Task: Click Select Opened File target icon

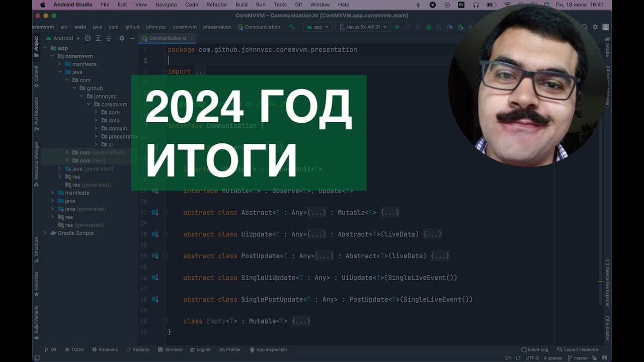Action: [88, 38]
